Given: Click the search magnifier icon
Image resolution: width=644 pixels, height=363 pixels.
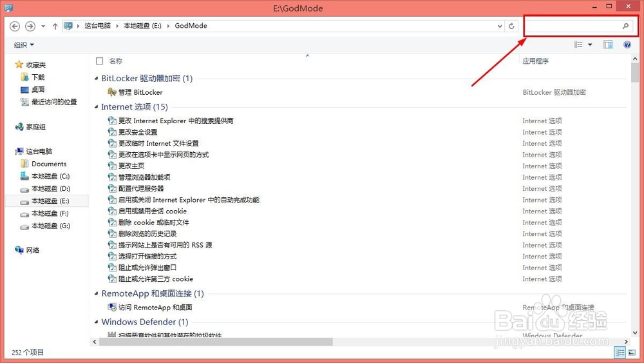Looking at the screenshot, I should (x=625, y=26).
